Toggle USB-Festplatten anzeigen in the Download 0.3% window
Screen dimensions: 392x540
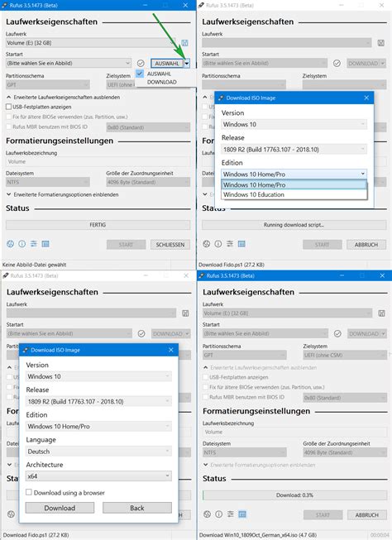pyautogui.click(x=206, y=377)
